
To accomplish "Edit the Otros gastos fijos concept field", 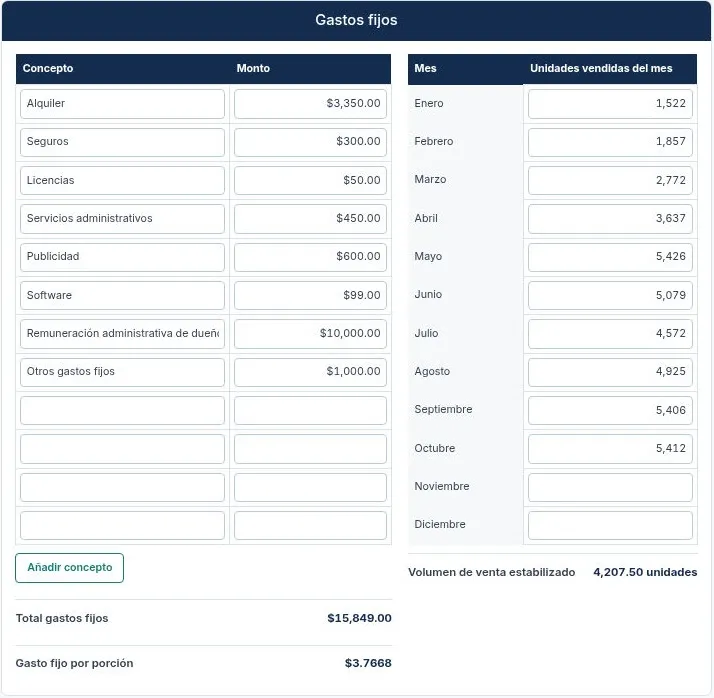I will pyautogui.click(x=122, y=372).
